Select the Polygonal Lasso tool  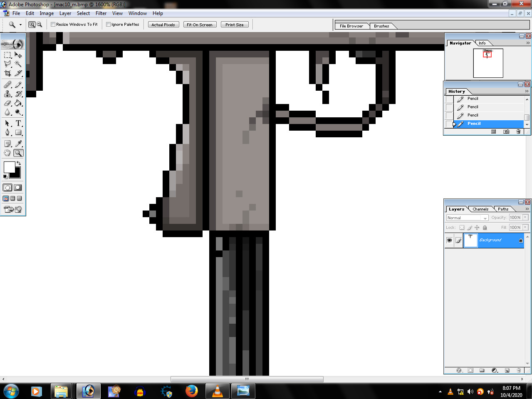7,64
